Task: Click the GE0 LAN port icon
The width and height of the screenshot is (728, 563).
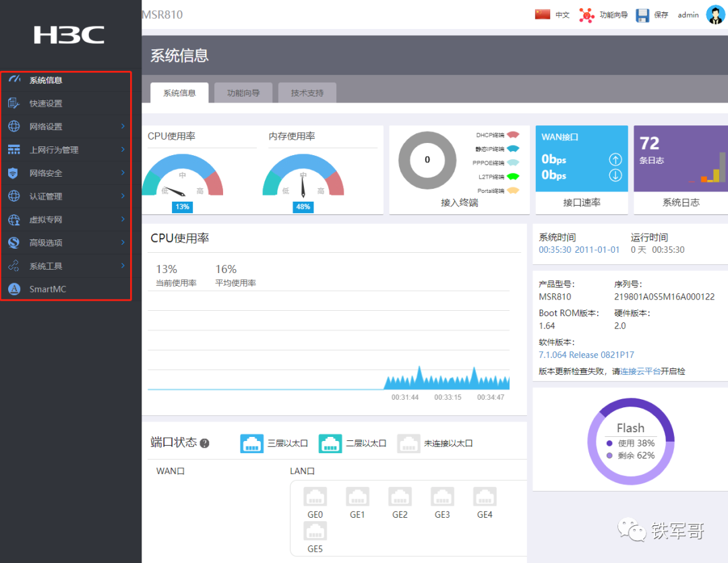Action: [x=315, y=498]
